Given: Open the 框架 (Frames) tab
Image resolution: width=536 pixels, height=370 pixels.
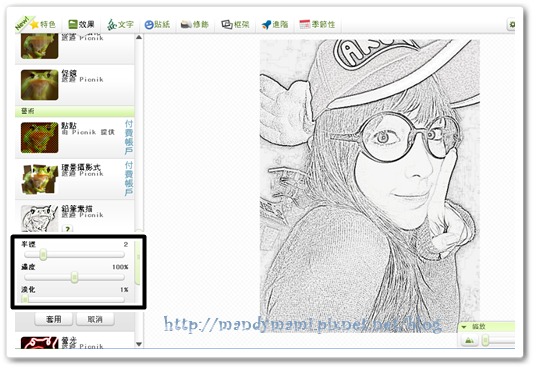Looking at the screenshot, I should click(235, 24).
